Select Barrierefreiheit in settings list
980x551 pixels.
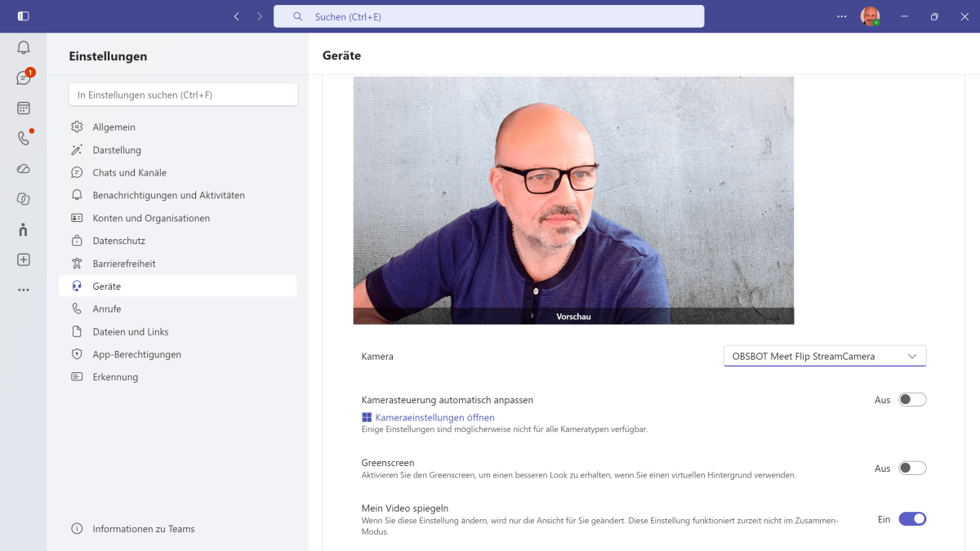coord(178,264)
